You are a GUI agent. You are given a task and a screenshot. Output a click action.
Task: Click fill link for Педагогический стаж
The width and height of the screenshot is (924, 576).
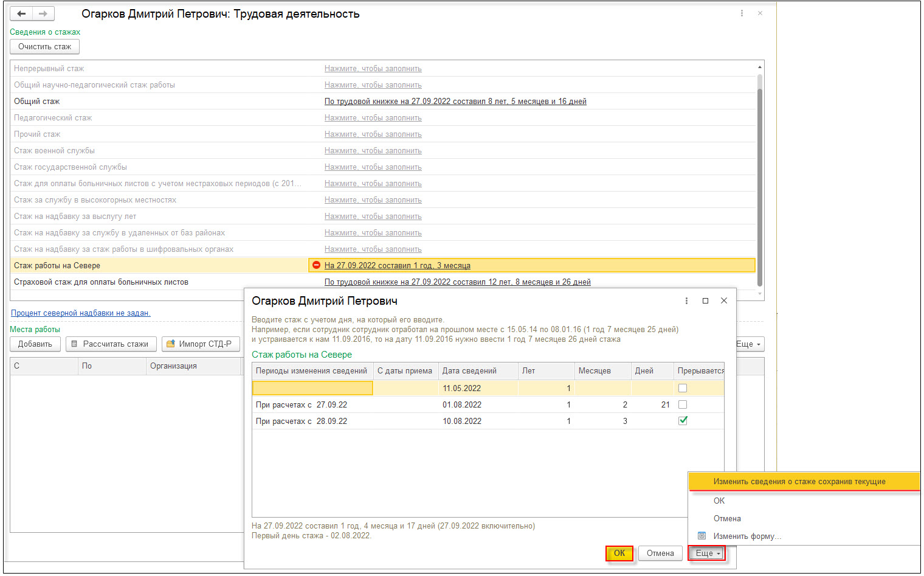click(373, 117)
